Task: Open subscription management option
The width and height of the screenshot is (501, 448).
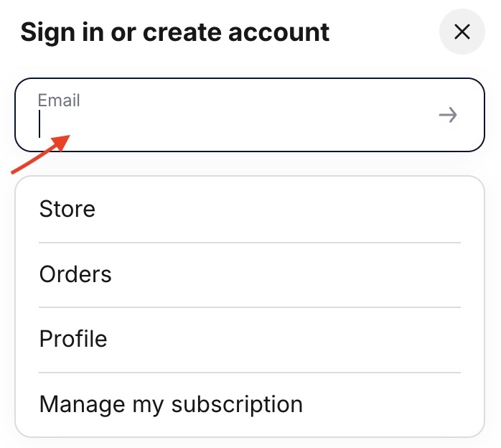Action: pyautogui.click(x=250, y=404)
